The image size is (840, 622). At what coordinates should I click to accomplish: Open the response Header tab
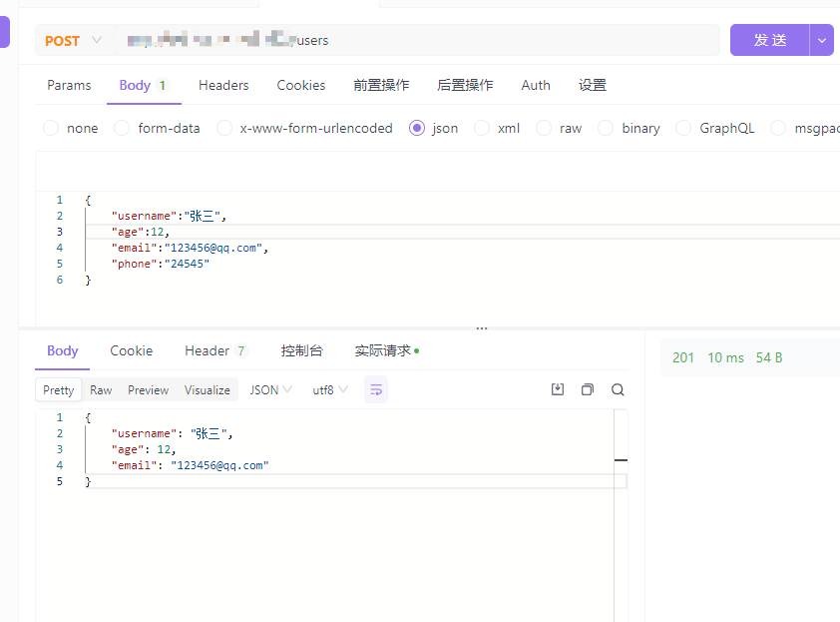215,350
